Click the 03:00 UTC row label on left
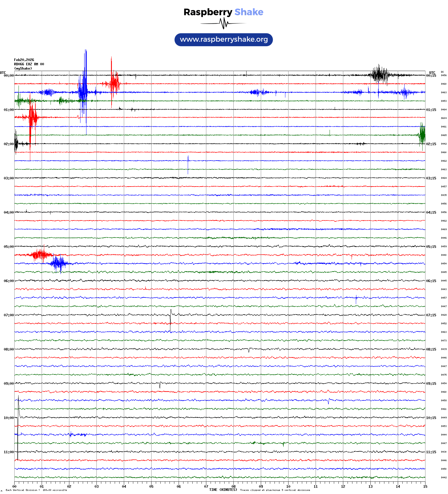The width and height of the screenshot is (448, 494). 9,178
